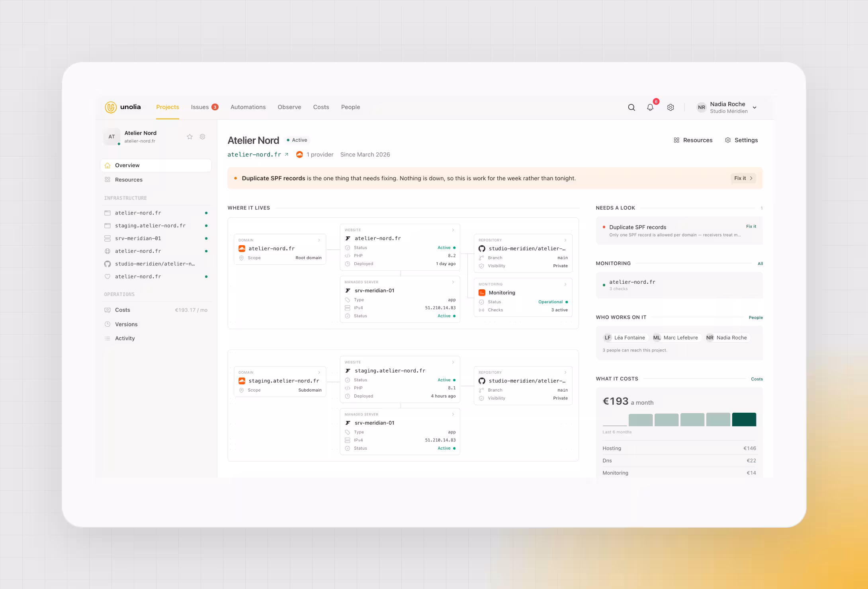This screenshot has width=868, height=589.
Task: Expand staging.atelier-nord.fr website card chevron
Action: [x=453, y=362]
